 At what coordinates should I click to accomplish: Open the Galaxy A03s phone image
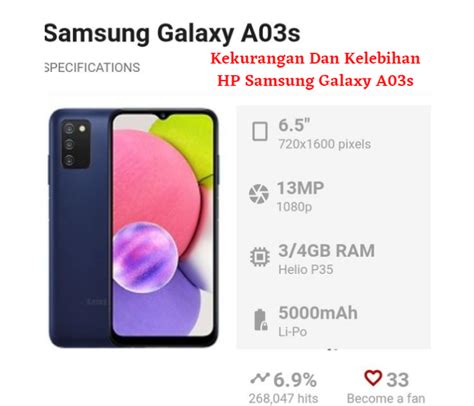pos(134,228)
